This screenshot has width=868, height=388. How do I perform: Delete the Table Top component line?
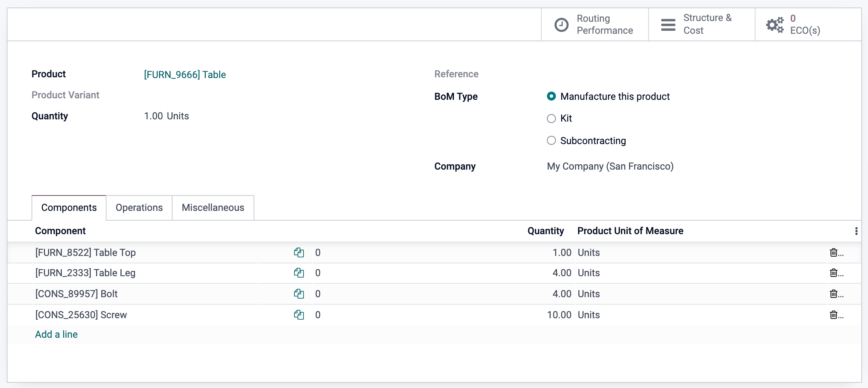[833, 253]
